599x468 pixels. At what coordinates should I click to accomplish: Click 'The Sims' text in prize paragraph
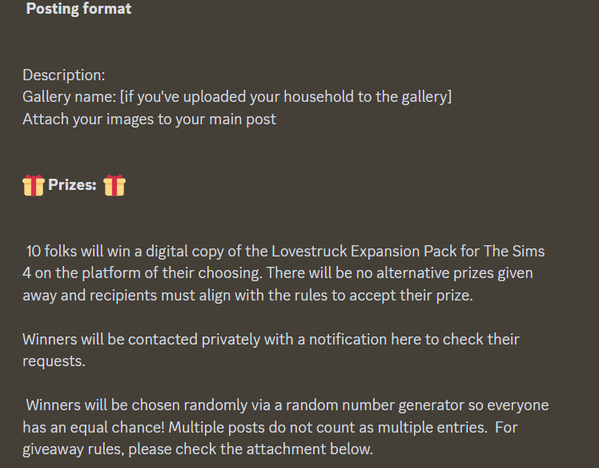pos(514,251)
